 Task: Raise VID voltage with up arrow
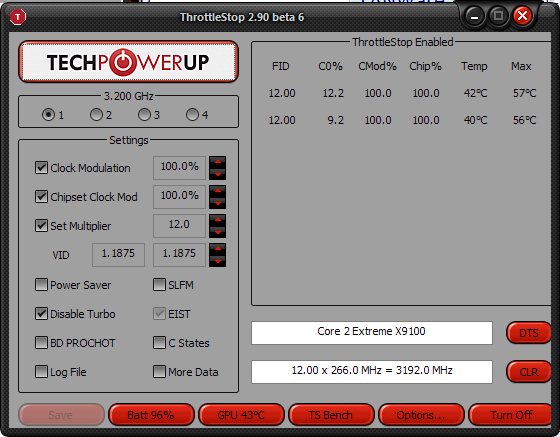coord(218,249)
